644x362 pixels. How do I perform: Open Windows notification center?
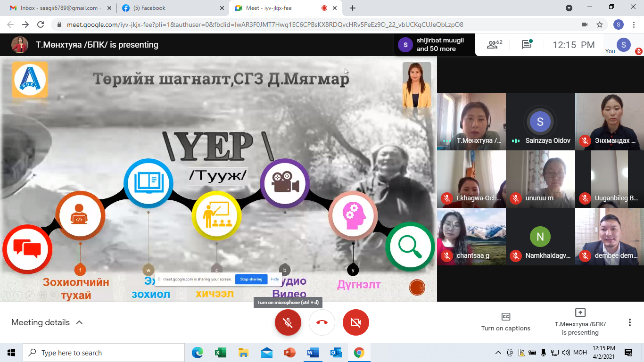(x=628, y=353)
